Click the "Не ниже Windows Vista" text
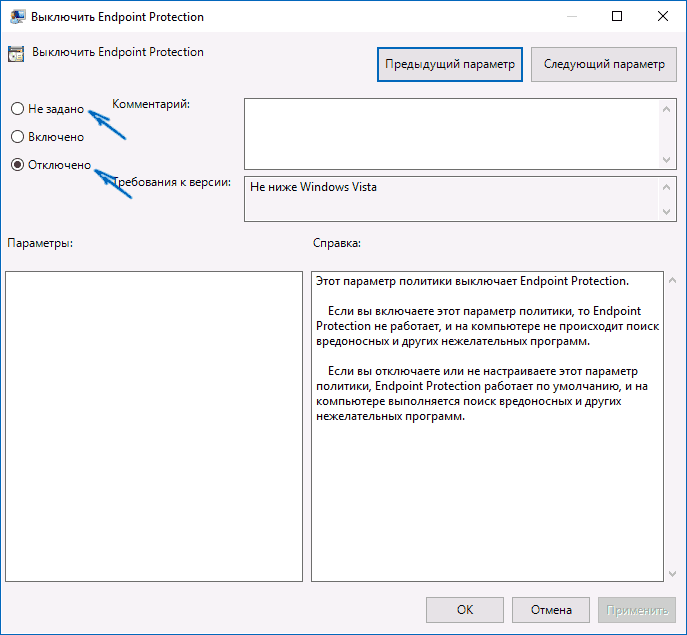 pyautogui.click(x=313, y=187)
